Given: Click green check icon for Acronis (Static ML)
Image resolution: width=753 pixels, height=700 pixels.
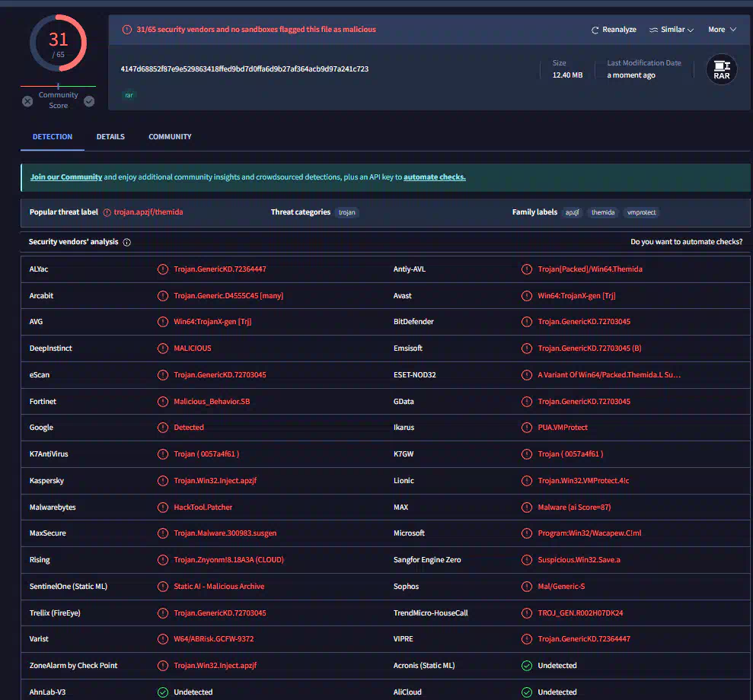Looking at the screenshot, I should [527, 666].
